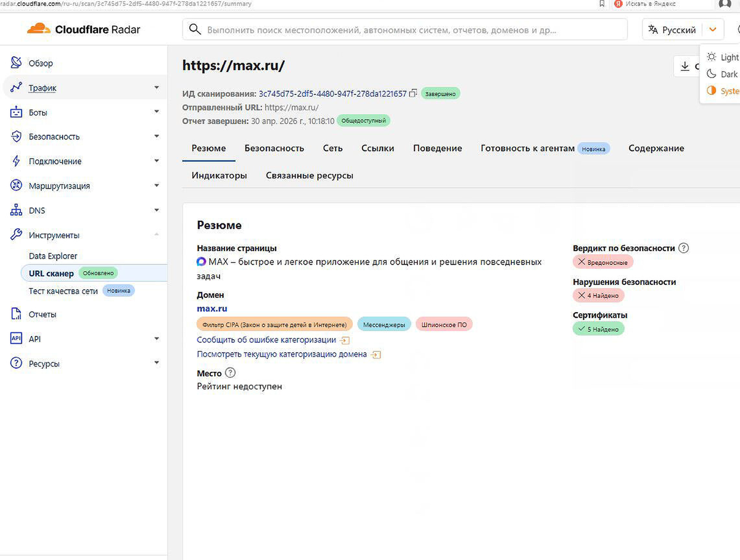This screenshot has width=740, height=560.
Task: Switch to the Безопасность tab
Action: tap(274, 148)
